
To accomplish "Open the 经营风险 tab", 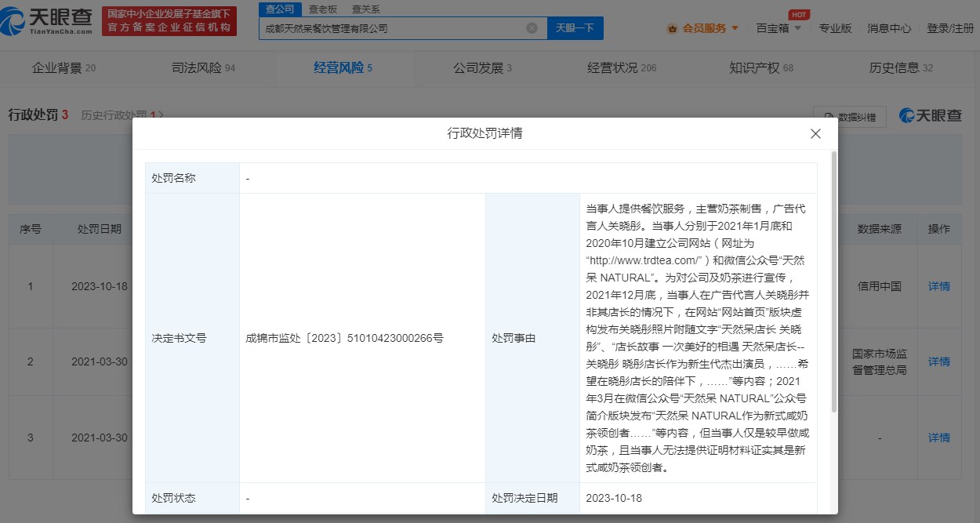I will [343, 68].
